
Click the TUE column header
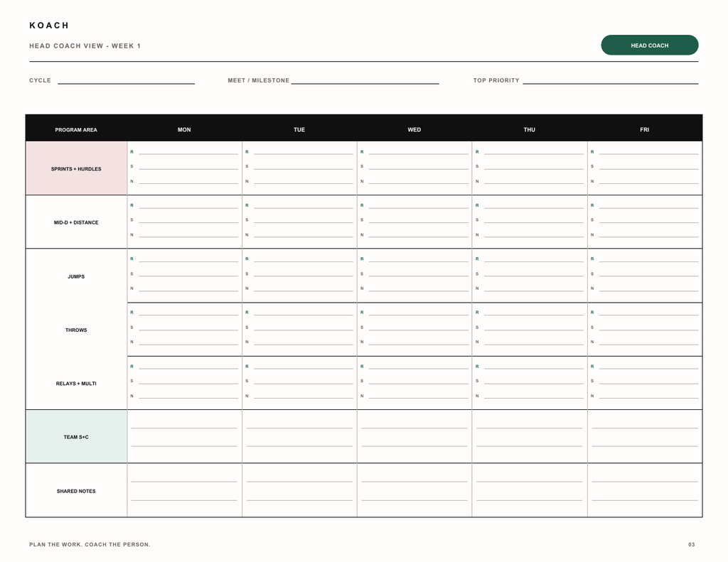click(299, 129)
